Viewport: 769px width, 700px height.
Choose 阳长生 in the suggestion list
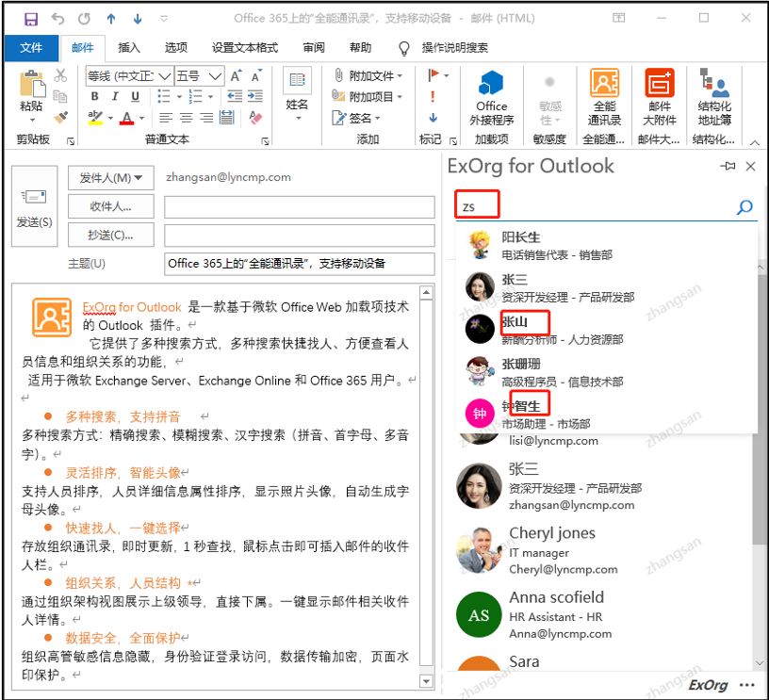tap(606, 246)
